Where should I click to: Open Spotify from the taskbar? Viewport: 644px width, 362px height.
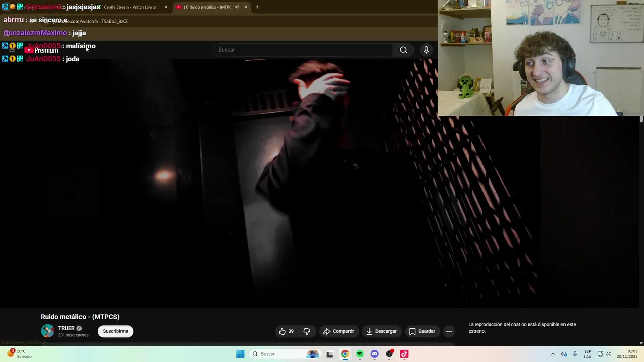[360, 354]
